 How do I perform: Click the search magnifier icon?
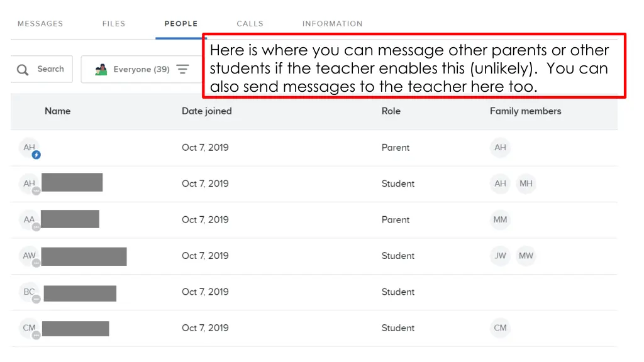point(23,70)
